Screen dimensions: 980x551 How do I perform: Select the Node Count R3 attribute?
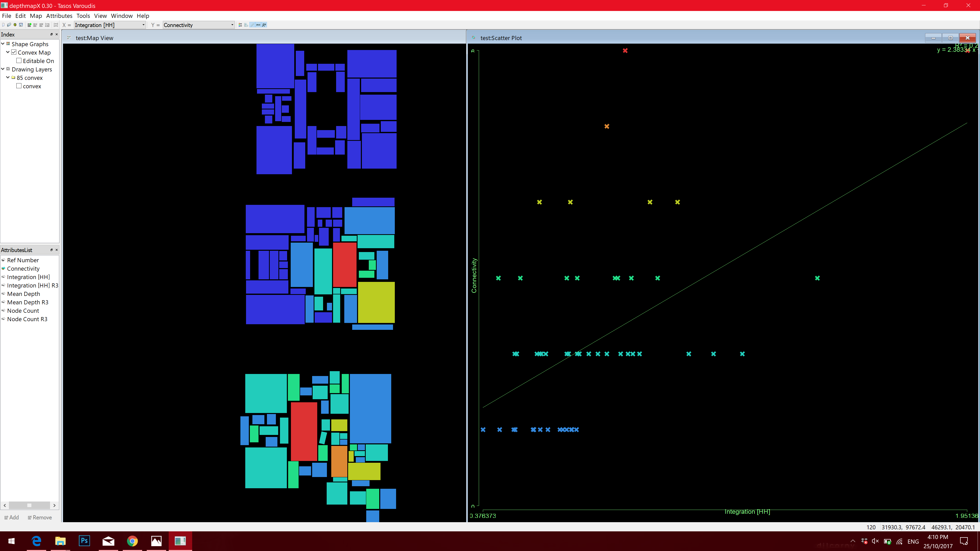pos(27,319)
